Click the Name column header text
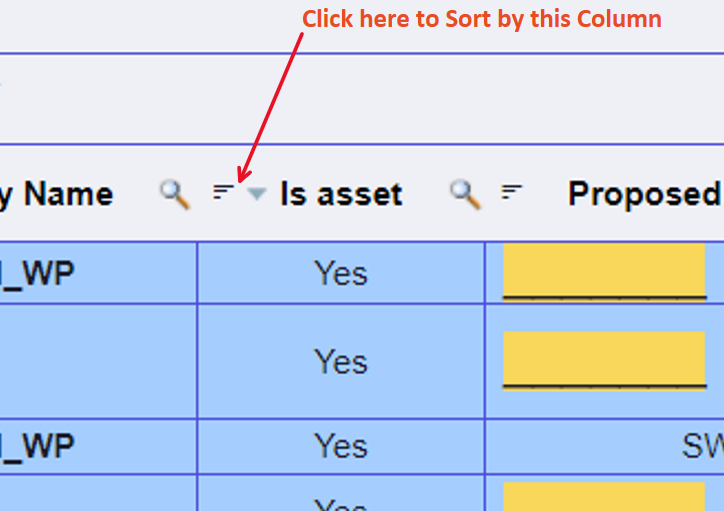 tap(68, 194)
